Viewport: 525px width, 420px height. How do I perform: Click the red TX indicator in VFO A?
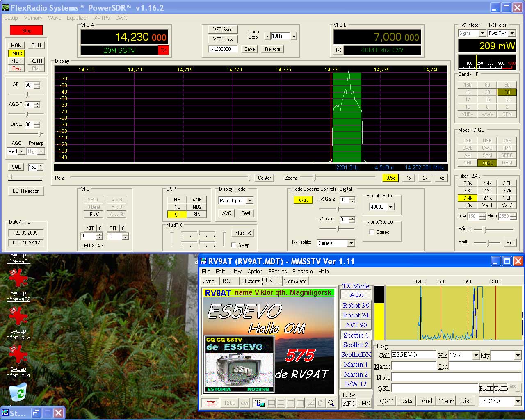(163, 50)
